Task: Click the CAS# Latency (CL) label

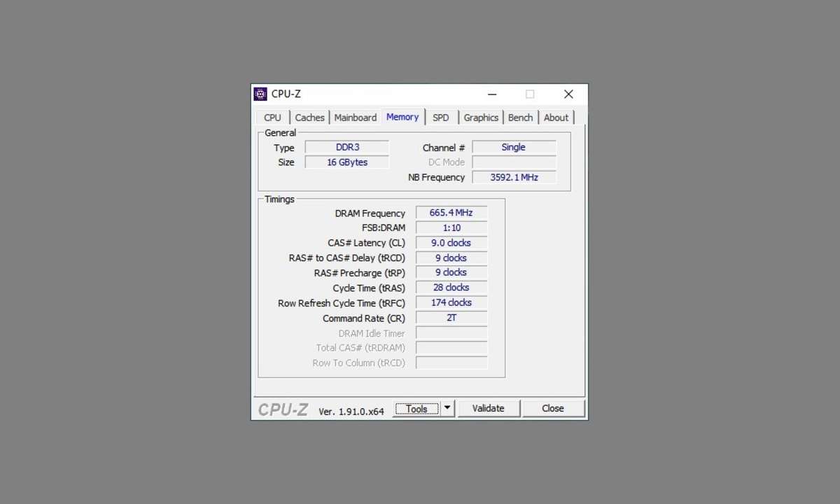Action: (x=367, y=244)
